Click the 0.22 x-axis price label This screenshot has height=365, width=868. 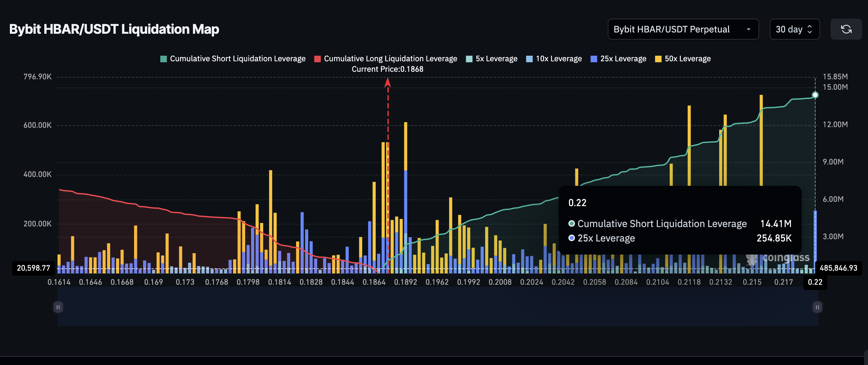(x=815, y=282)
